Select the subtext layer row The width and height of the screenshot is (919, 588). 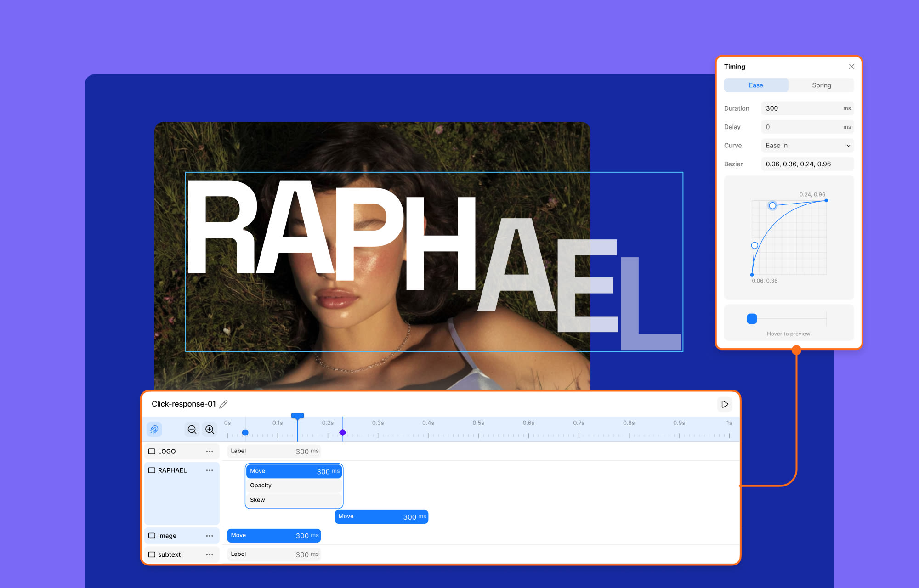coord(182,554)
